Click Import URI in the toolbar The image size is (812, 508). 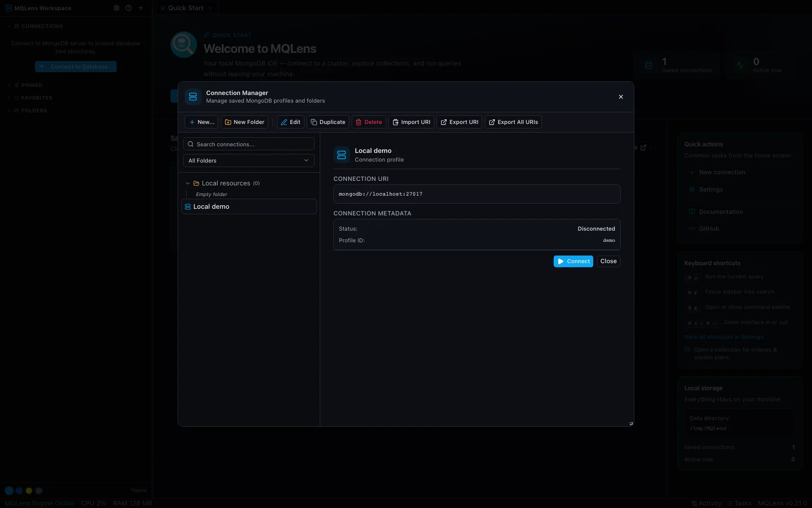pyautogui.click(x=411, y=122)
